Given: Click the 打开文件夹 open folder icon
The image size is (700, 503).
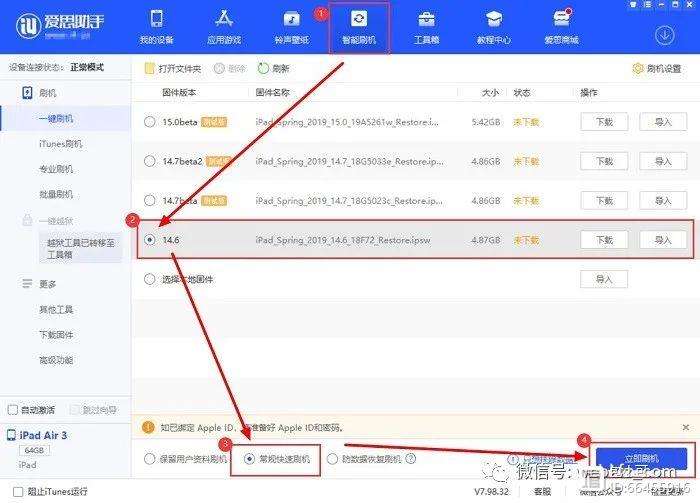Looking at the screenshot, I should (150, 68).
